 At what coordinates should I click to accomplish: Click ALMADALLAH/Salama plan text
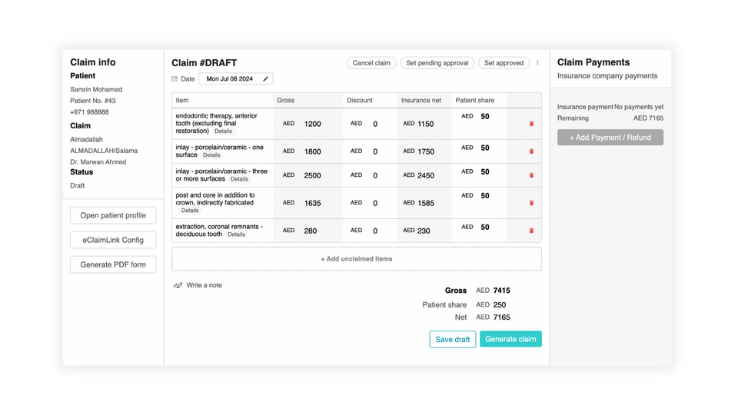coord(104,151)
